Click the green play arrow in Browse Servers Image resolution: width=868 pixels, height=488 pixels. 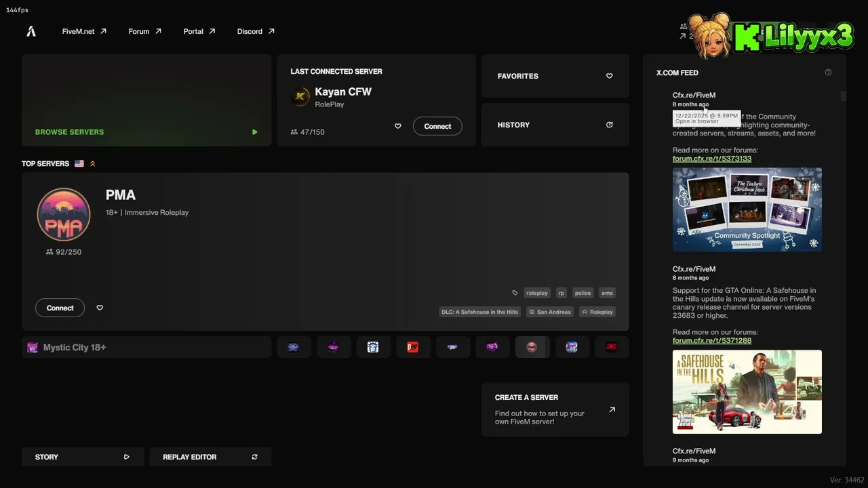pyautogui.click(x=255, y=132)
